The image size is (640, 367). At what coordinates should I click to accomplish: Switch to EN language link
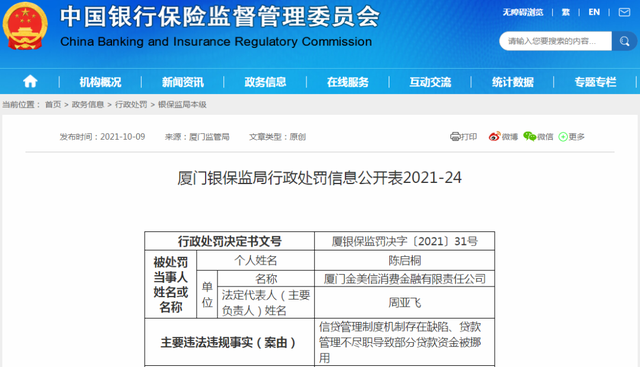pyautogui.click(x=594, y=12)
